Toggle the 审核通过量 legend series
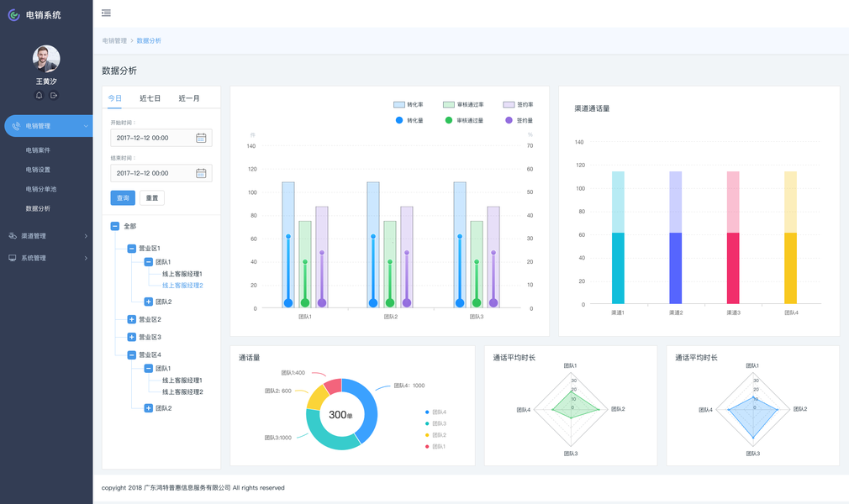Screen dimensions: 849x504 [x=464, y=120]
